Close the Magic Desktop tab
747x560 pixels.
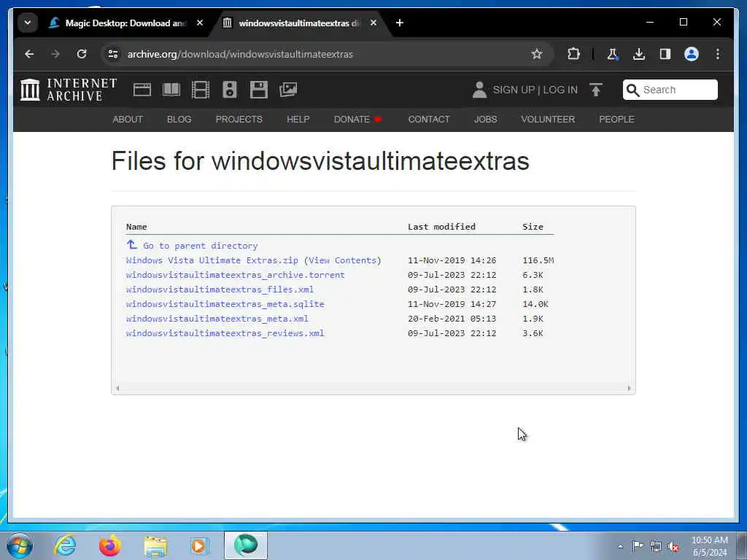click(200, 23)
